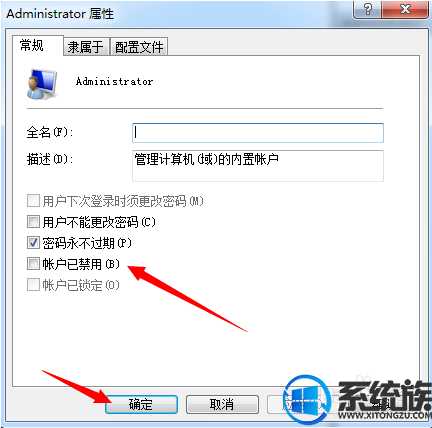Click the greyed 帐户已锁定 checkbox
The image size is (432, 428).
coord(33,285)
